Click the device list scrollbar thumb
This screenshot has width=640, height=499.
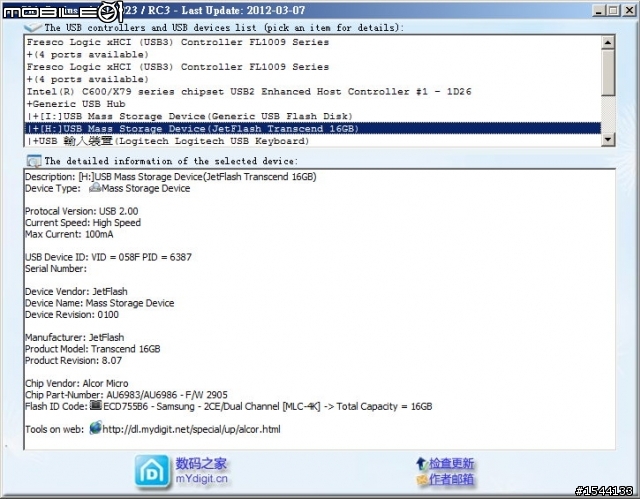point(608,73)
